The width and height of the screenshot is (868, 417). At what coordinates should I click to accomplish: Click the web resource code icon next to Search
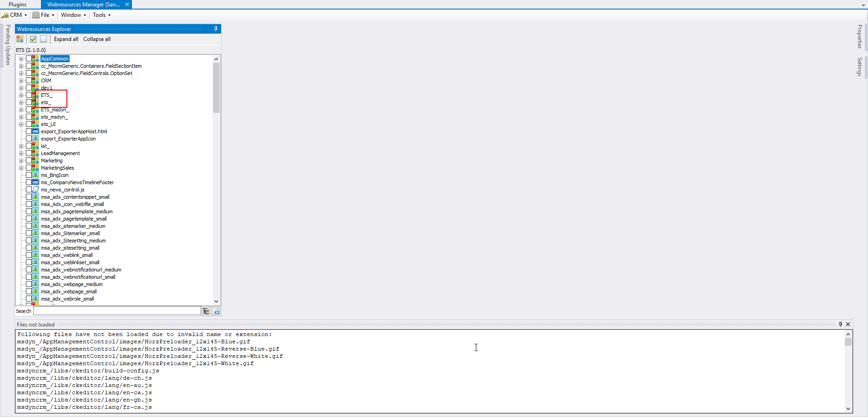tap(217, 311)
